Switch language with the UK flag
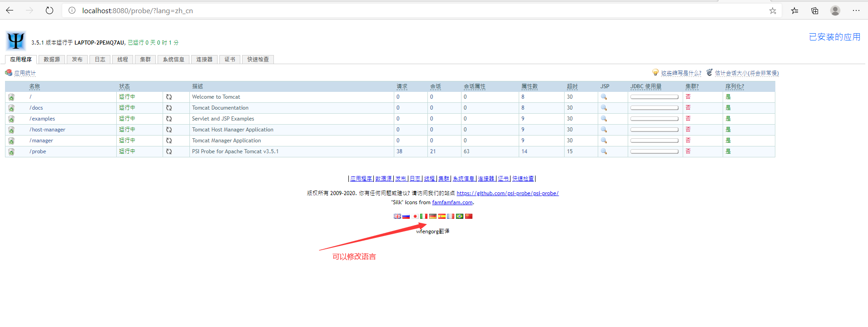 click(397, 216)
